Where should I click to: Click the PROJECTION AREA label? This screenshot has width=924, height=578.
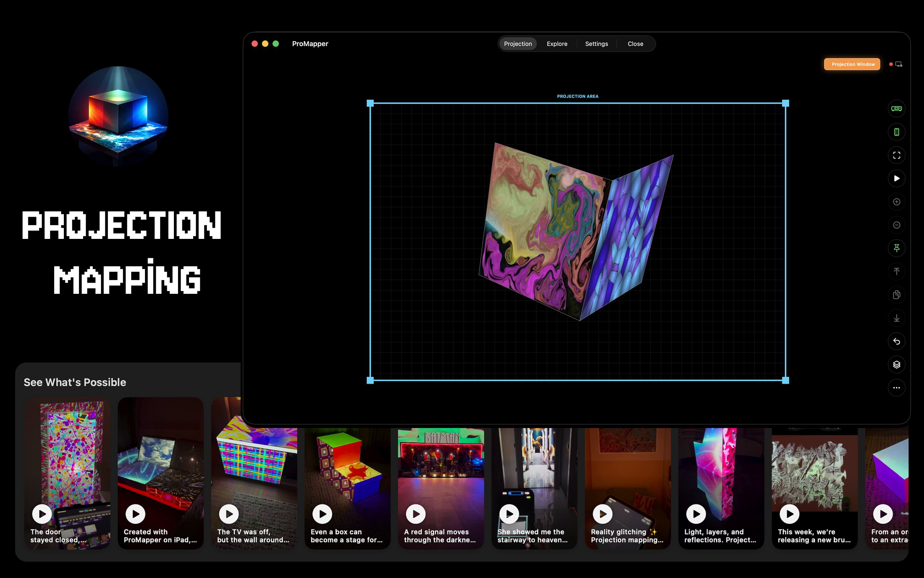(x=577, y=96)
